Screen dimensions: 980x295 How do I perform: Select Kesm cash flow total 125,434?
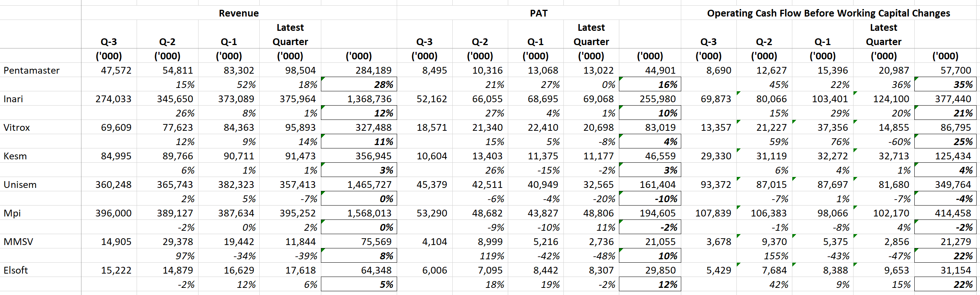tap(953, 156)
